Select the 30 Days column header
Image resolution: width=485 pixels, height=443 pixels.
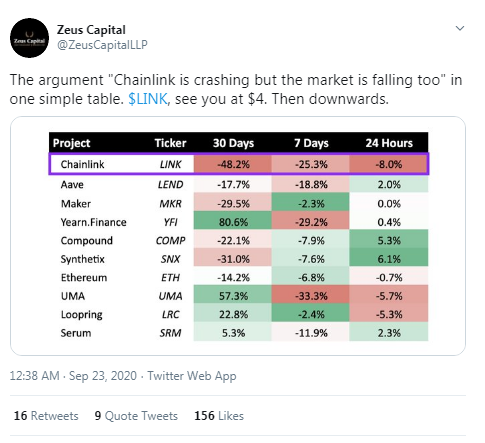pos(233,143)
